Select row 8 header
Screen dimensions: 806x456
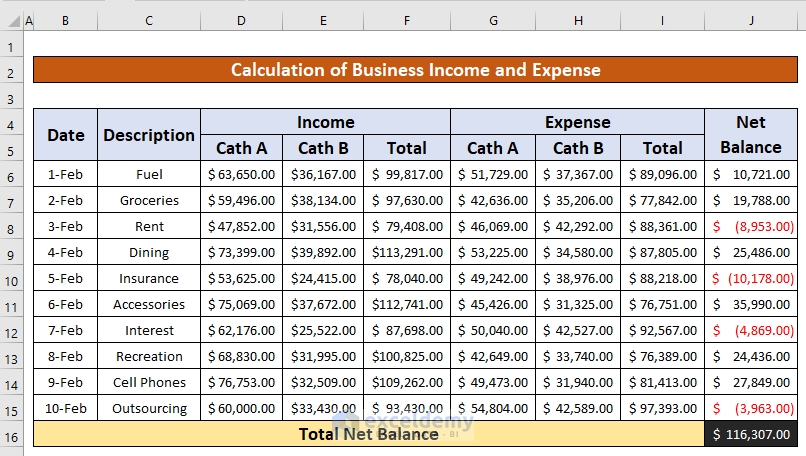10,227
